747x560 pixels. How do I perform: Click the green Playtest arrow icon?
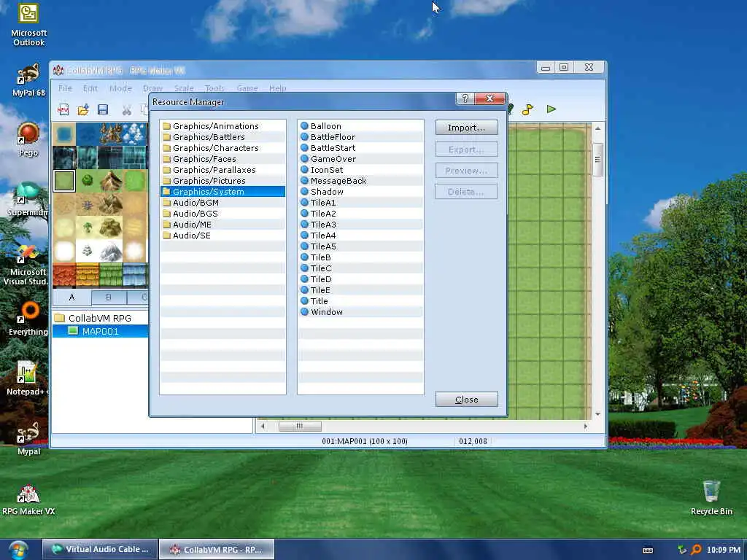(551, 109)
